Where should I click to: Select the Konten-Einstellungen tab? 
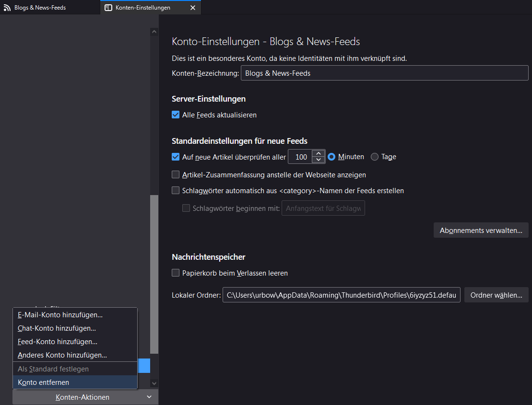click(151, 8)
